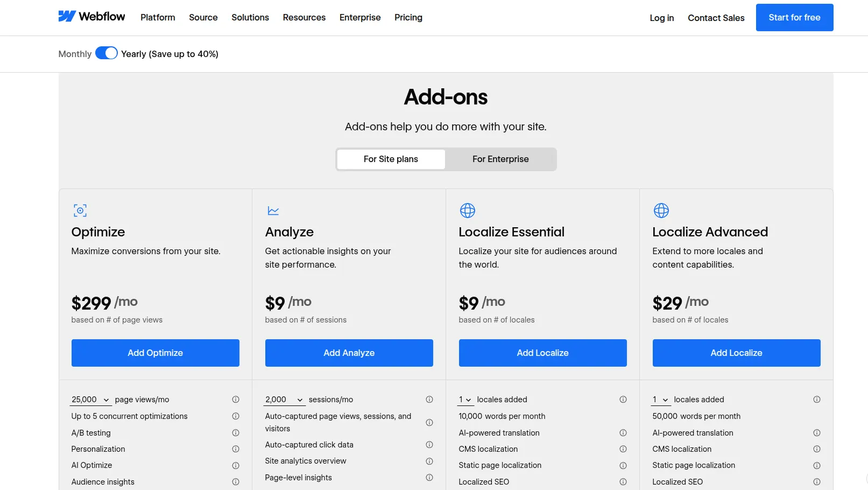Click the Monthly billing label
Image resolution: width=868 pixels, height=490 pixels.
[75, 54]
